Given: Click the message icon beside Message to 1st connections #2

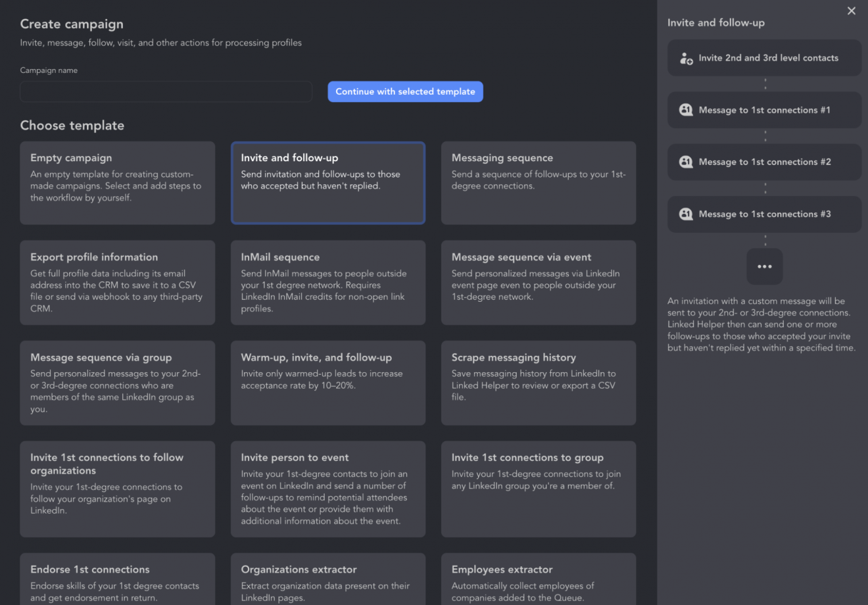Looking at the screenshot, I should pos(686,162).
